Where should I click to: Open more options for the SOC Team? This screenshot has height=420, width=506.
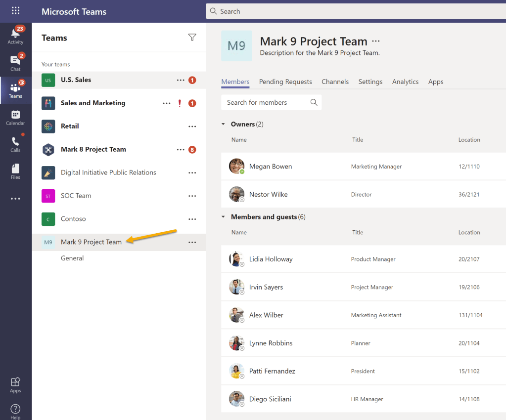(192, 196)
